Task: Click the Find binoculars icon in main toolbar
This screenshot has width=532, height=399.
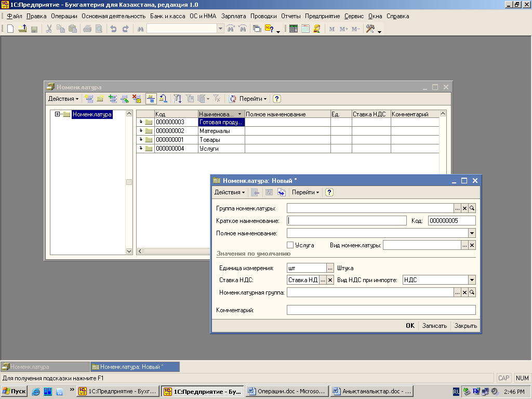Action: (x=140, y=29)
